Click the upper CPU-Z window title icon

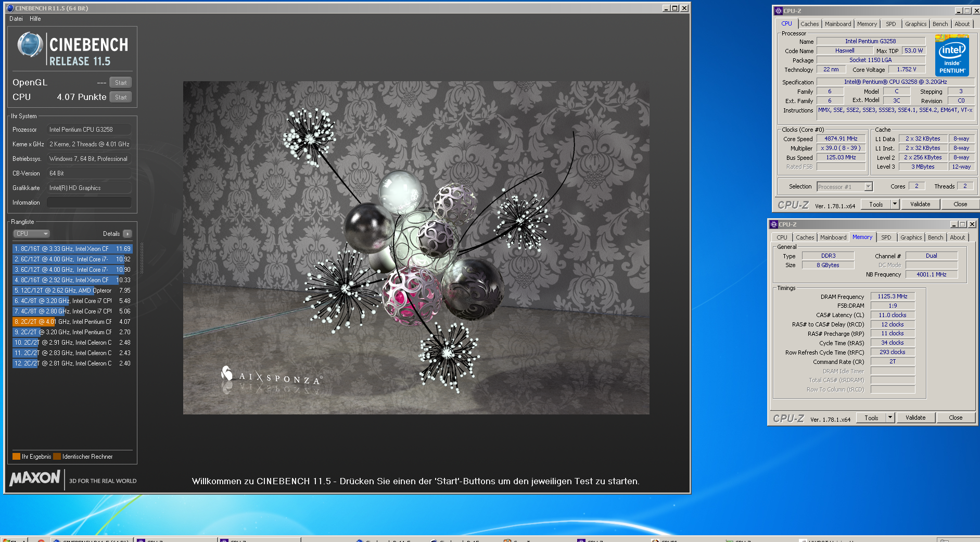click(779, 11)
